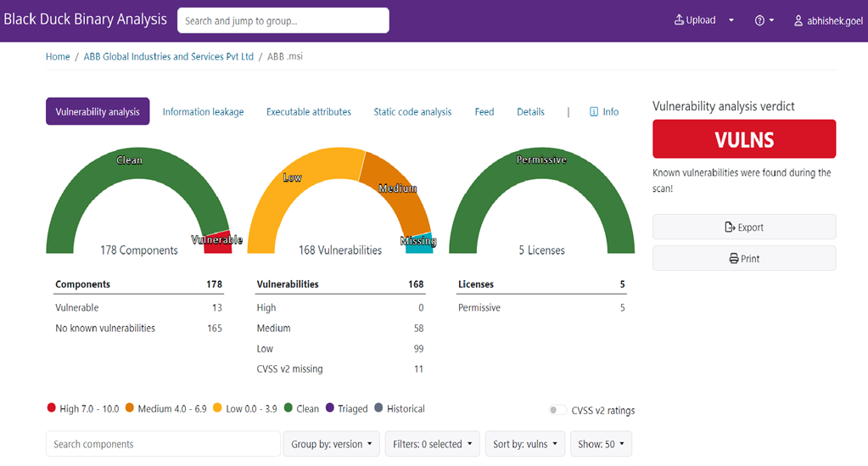Click the Home breadcrumb link
The image size is (868, 466).
coord(58,57)
